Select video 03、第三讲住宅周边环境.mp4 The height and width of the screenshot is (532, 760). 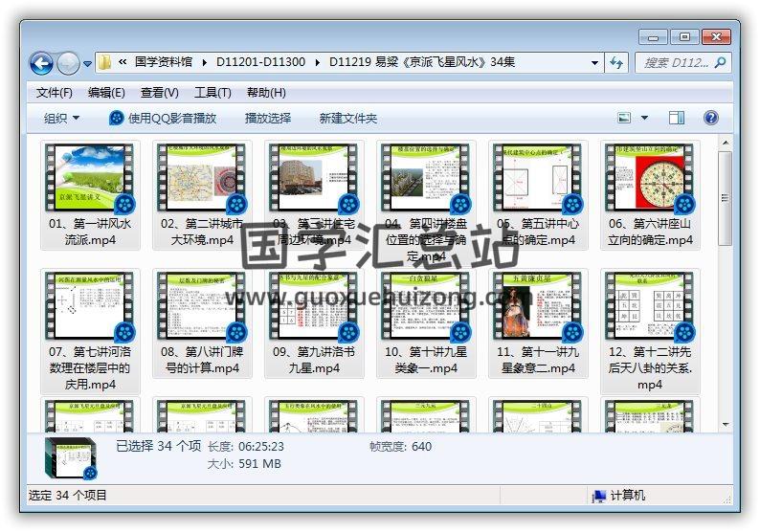314,195
